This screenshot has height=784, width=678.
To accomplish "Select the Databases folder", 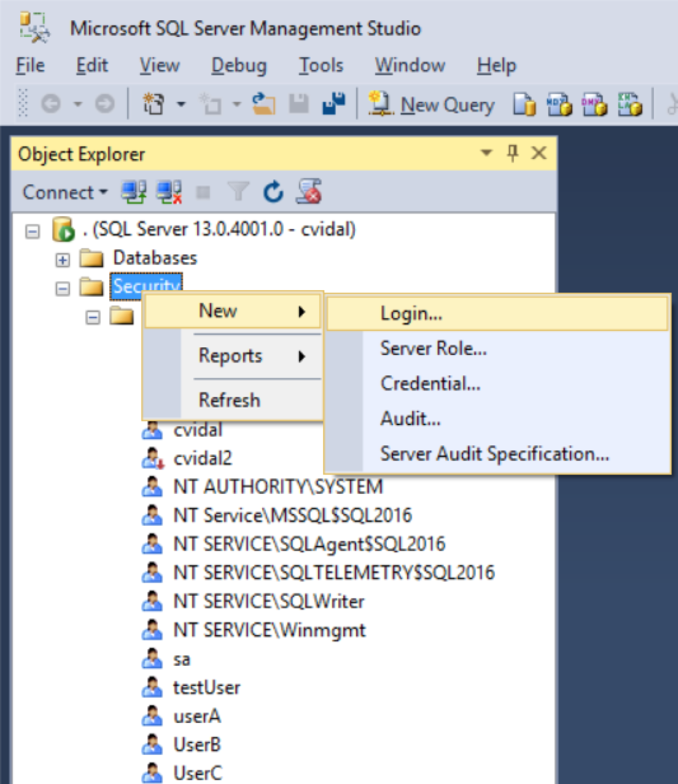I will pyautogui.click(x=155, y=258).
